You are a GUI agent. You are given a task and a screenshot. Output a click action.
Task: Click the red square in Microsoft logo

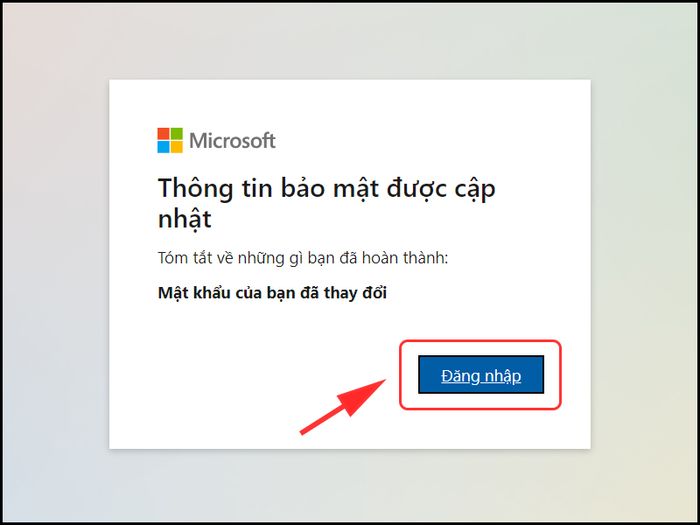coord(163,134)
